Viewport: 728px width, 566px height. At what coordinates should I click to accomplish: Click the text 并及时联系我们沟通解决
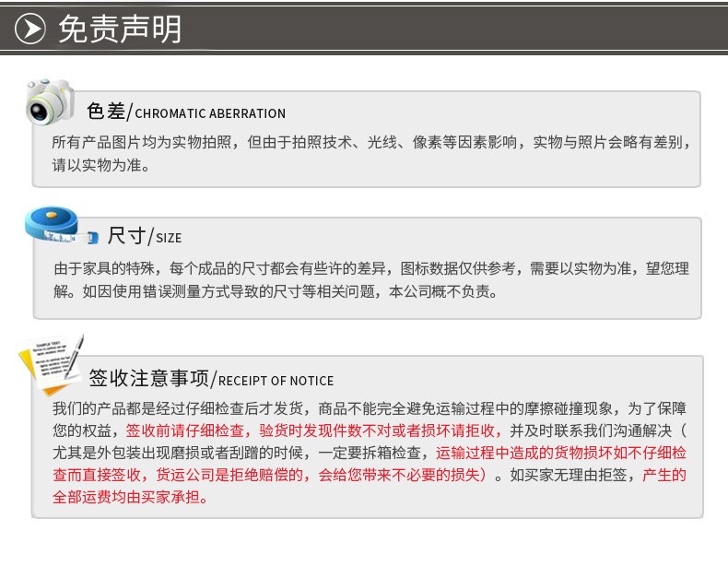pyautogui.click(x=591, y=430)
